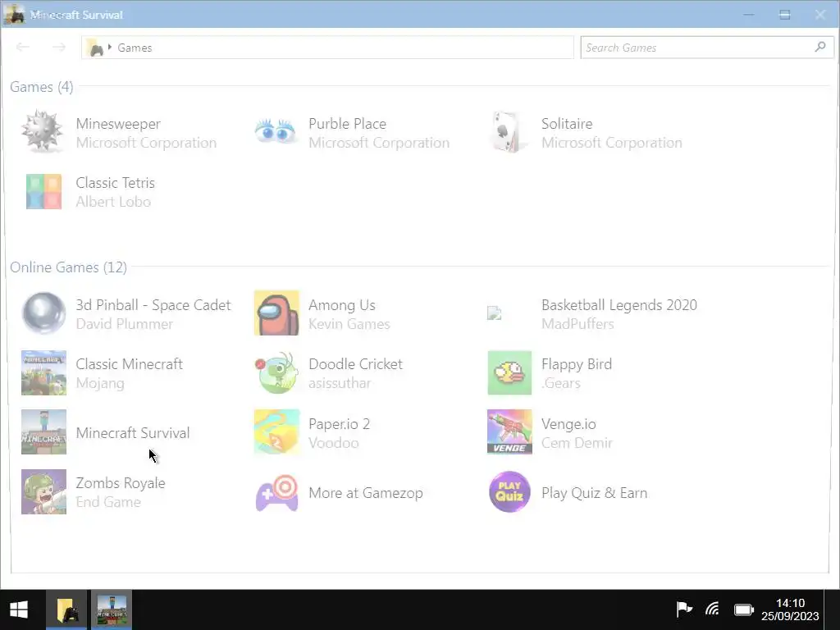This screenshot has height=630, width=840.
Task: Click the Cem Demir publisher text
Action: 577,442
